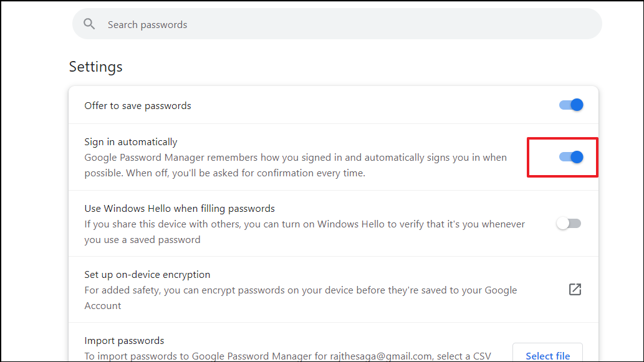Enable Use Windows Hello when filling passwords

click(568, 224)
